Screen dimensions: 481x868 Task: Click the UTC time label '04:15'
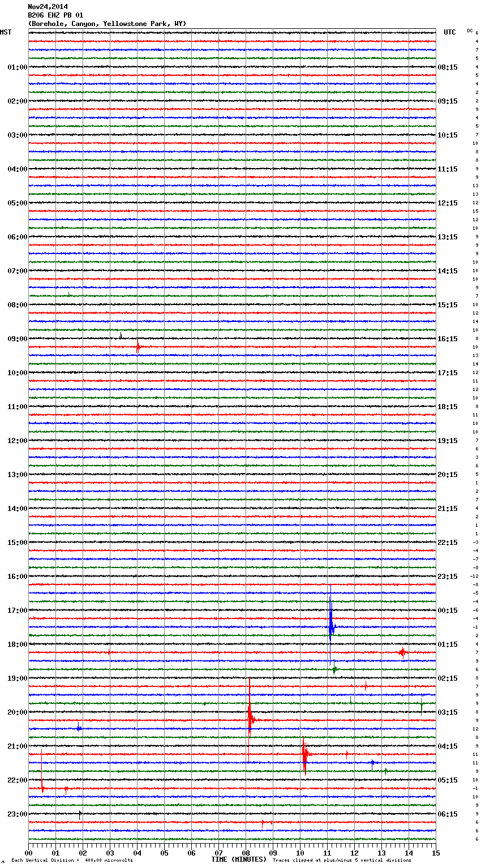pos(448,746)
